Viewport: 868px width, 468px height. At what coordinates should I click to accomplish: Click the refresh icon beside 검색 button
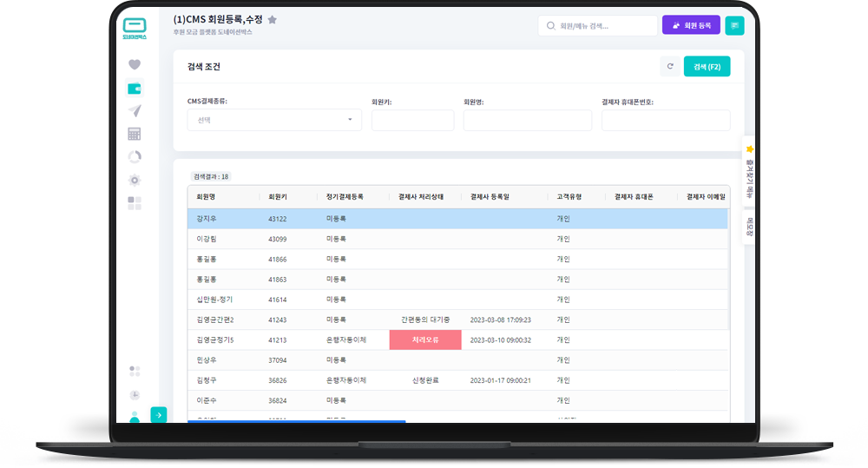tap(669, 67)
